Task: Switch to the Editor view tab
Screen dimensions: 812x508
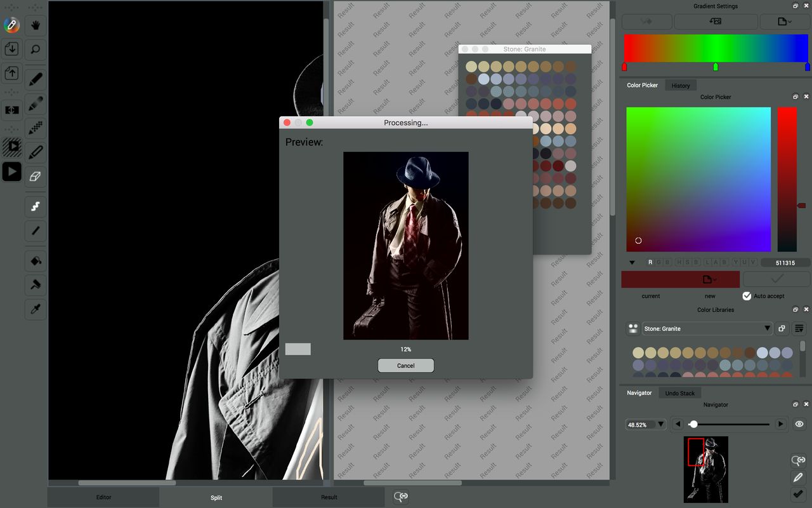Action: [x=103, y=497]
